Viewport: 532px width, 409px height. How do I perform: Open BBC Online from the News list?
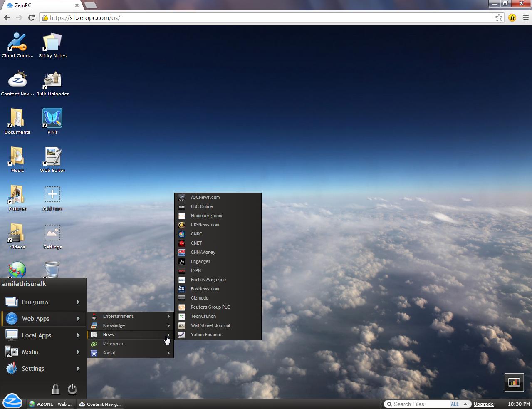tap(218, 206)
